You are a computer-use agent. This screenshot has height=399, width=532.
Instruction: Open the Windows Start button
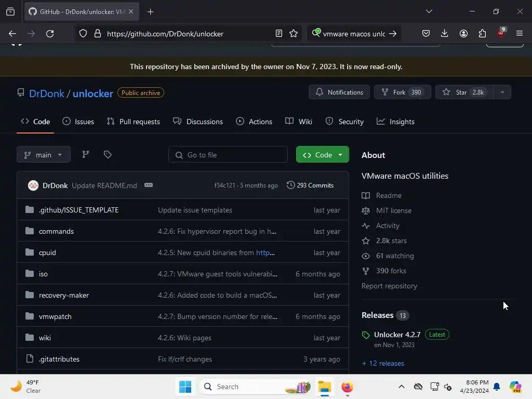[185, 387]
